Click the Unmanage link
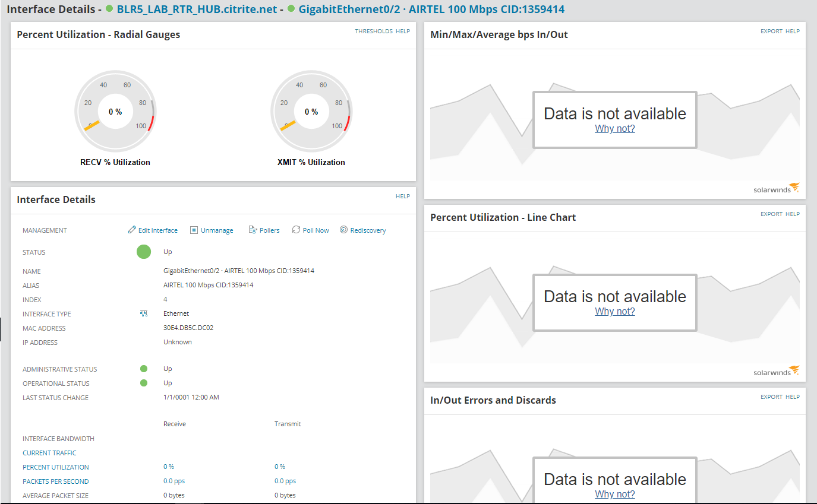 click(217, 230)
